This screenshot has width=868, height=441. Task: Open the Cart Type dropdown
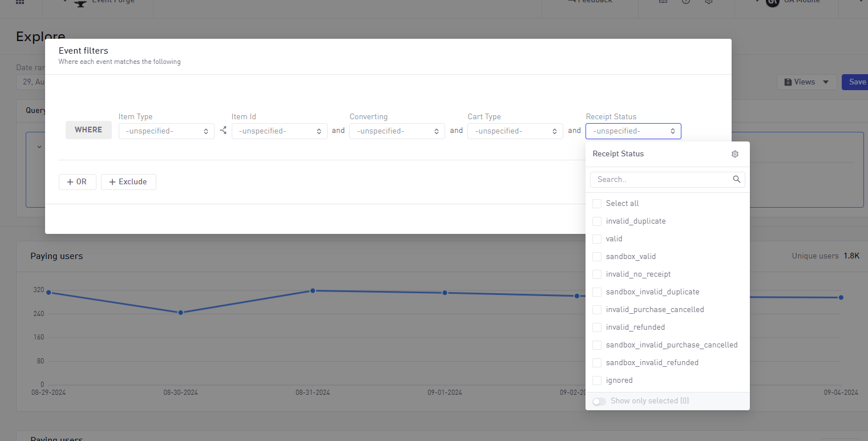[515, 131]
